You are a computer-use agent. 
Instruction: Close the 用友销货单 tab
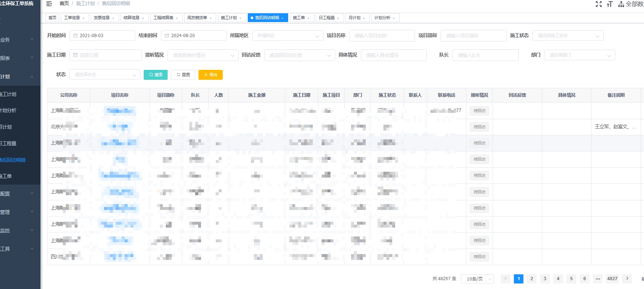click(x=211, y=18)
